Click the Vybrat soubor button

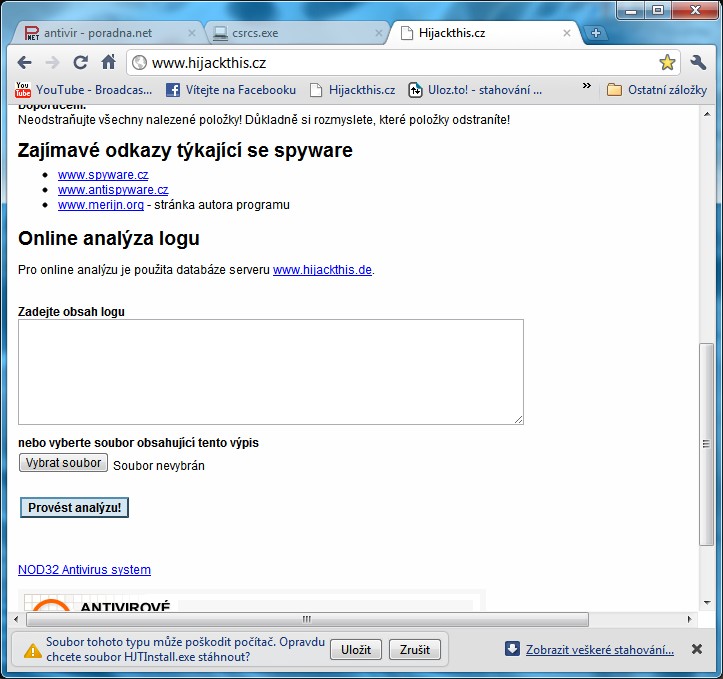[x=63, y=463]
